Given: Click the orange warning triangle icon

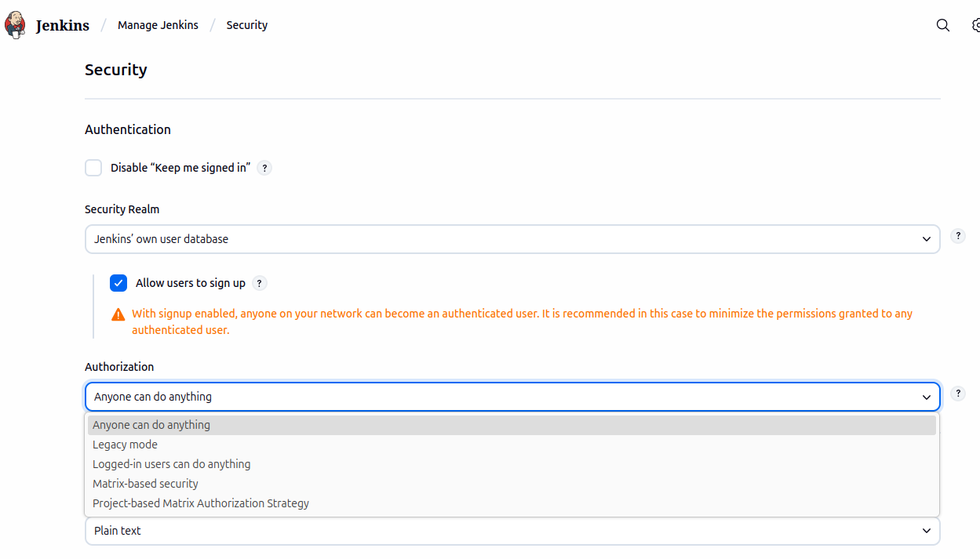Looking at the screenshot, I should pyautogui.click(x=117, y=314).
